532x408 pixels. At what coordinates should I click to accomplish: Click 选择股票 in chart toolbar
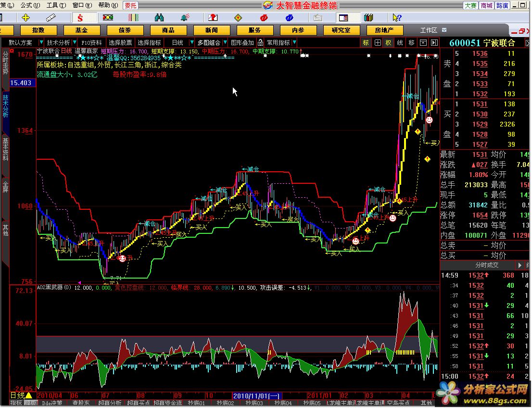[x=120, y=42]
